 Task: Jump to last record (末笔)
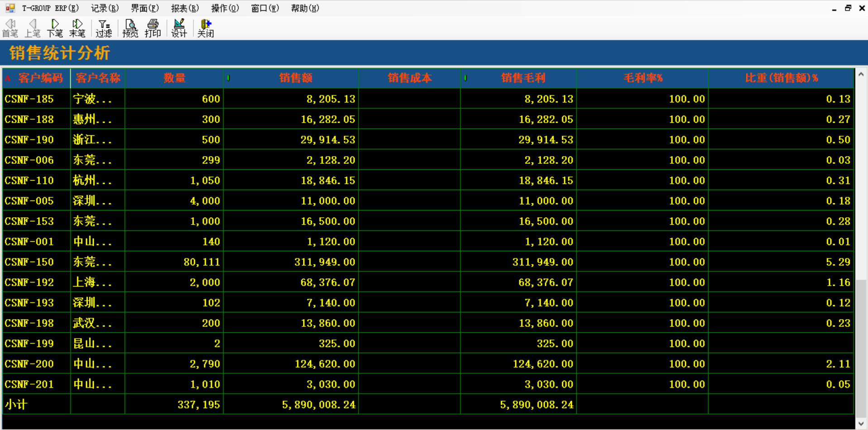click(x=77, y=28)
